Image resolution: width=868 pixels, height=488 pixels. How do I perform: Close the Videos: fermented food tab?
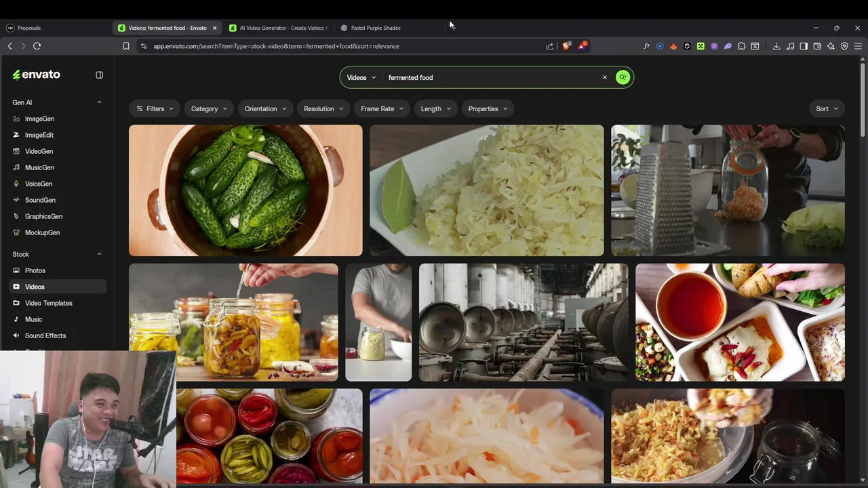214,28
